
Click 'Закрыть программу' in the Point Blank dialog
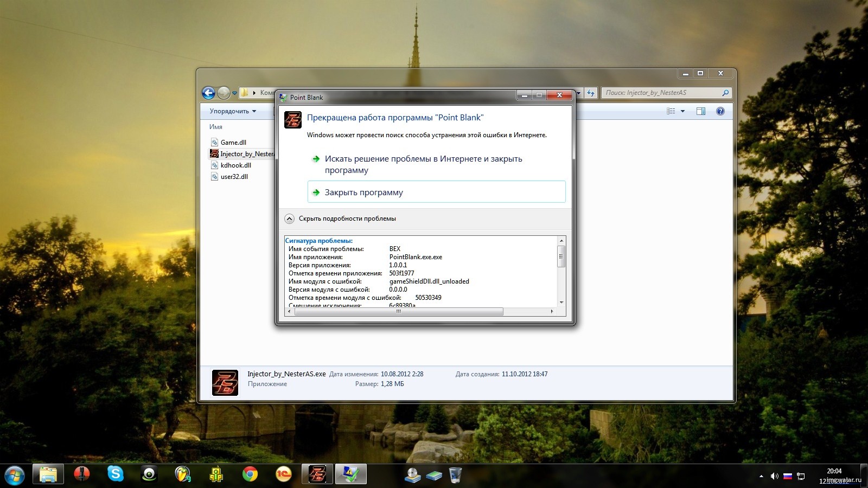(436, 192)
